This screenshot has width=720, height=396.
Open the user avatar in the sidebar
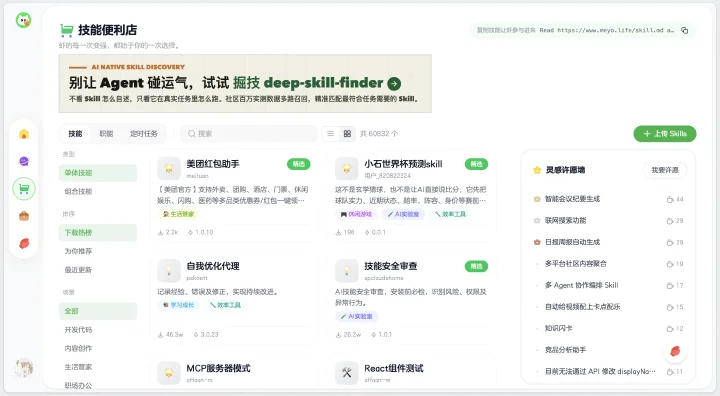click(23, 368)
